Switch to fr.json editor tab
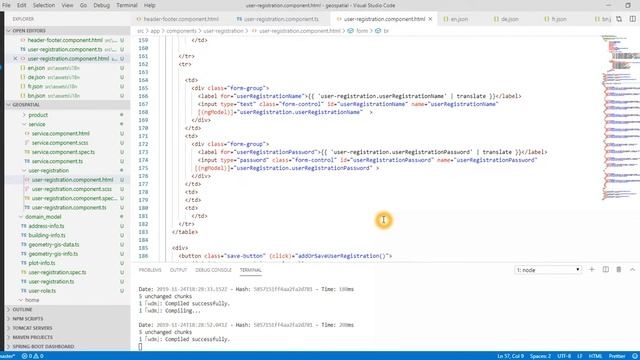This screenshot has width=640, height=360. click(x=559, y=19)
